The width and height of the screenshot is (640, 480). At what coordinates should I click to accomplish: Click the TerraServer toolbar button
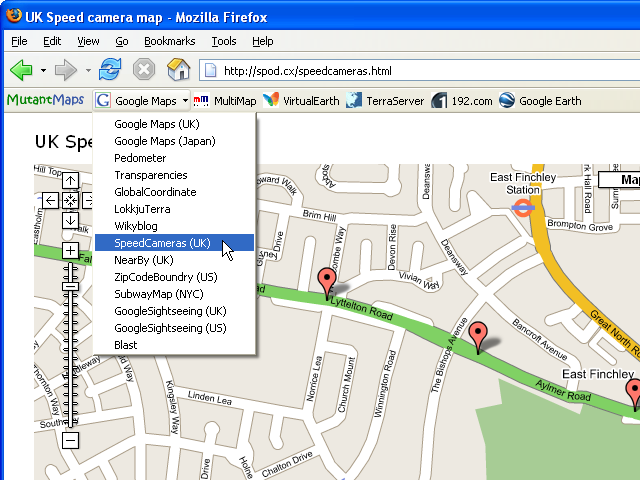click(386, 101)
